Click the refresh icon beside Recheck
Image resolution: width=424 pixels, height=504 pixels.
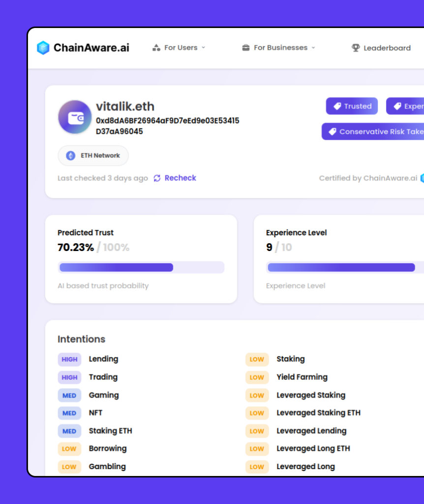[157, 178]
